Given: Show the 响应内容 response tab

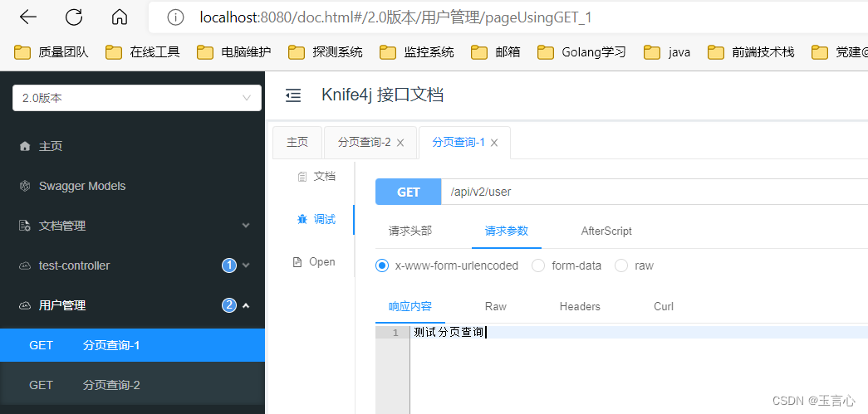Looking at the screenshot, I should [x=410, y=306].
